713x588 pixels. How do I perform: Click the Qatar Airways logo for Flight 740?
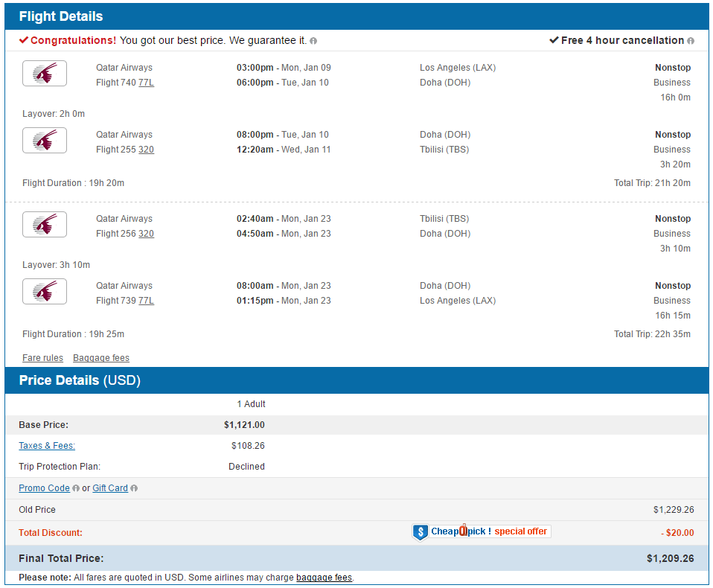click(45, 73)
